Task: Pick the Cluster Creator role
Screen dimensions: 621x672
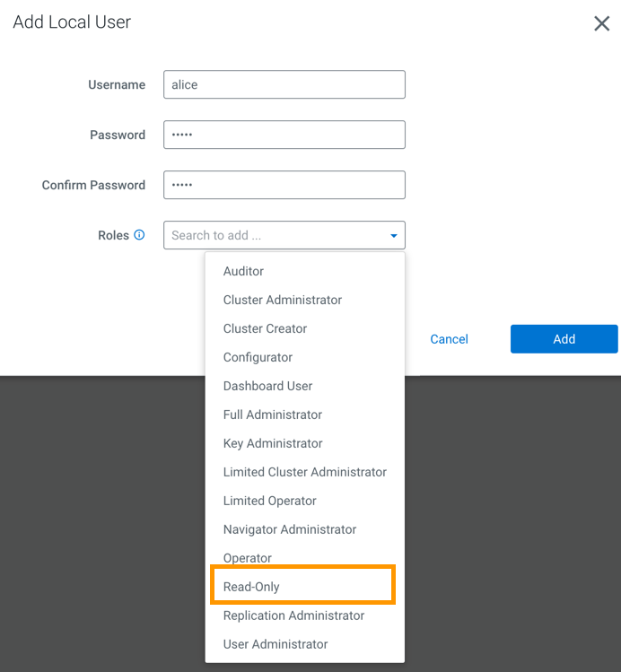Action: (265, 328)
